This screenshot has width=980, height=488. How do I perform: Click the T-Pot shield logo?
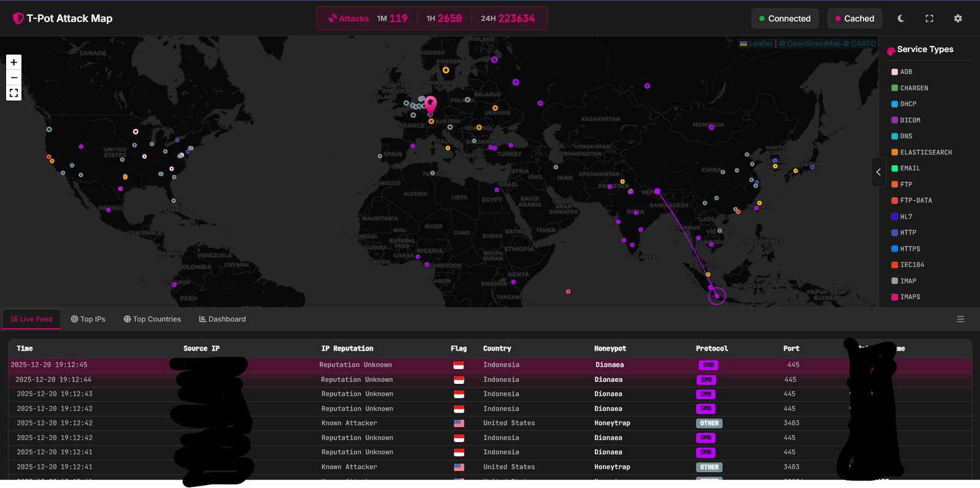[x=18, y=18]
